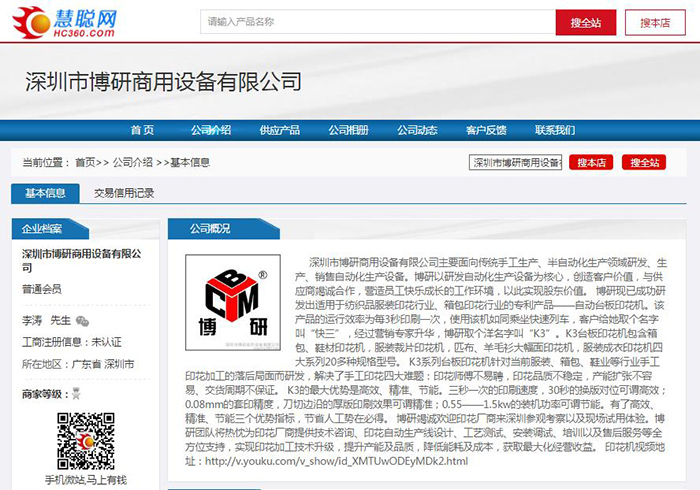Click the HC360 慧聪网 logo
The height and width of the screenshot is (490, 700).
coord(65,22)
